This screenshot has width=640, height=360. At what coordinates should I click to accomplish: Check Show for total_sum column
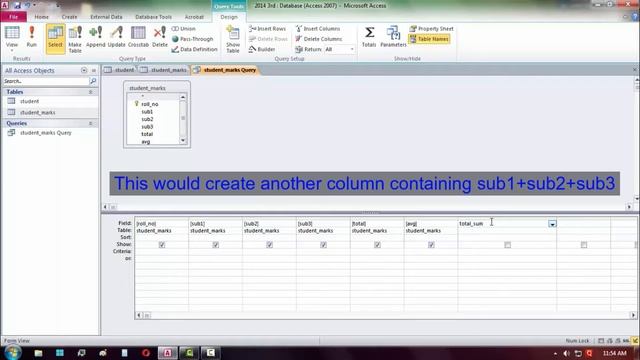pos(507,245)
